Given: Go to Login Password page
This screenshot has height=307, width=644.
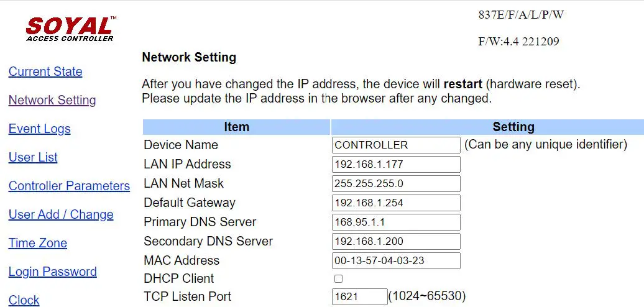Looking at the screenshot, I should pos(53,272).
